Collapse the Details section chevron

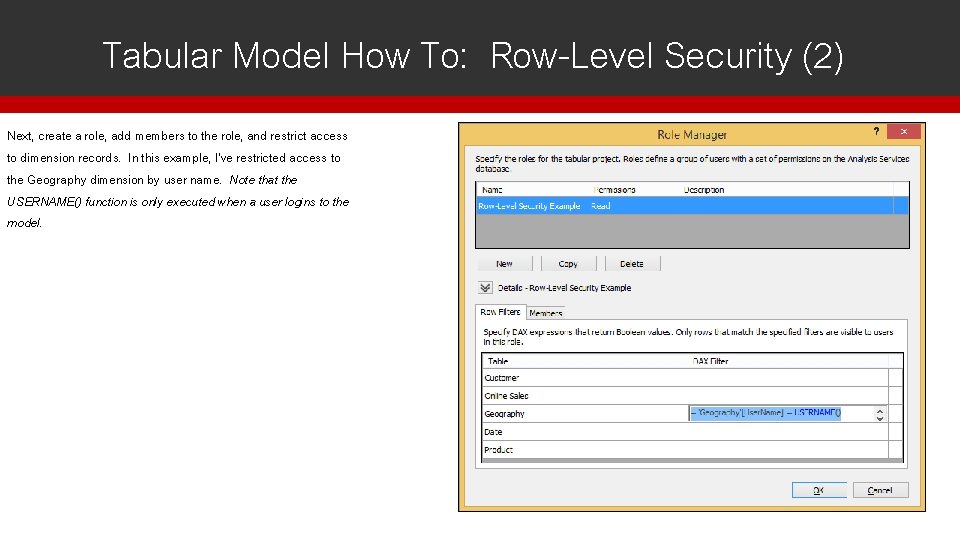485,287
